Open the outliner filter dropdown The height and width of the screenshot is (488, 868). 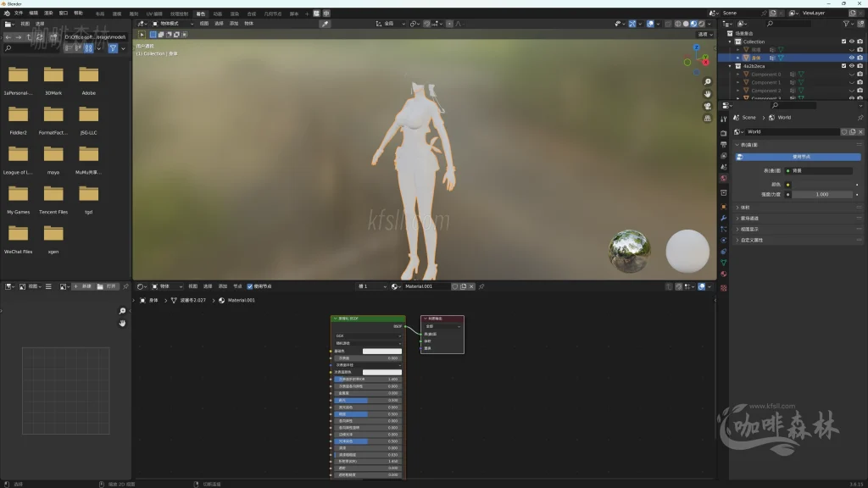tap(848, 24)
